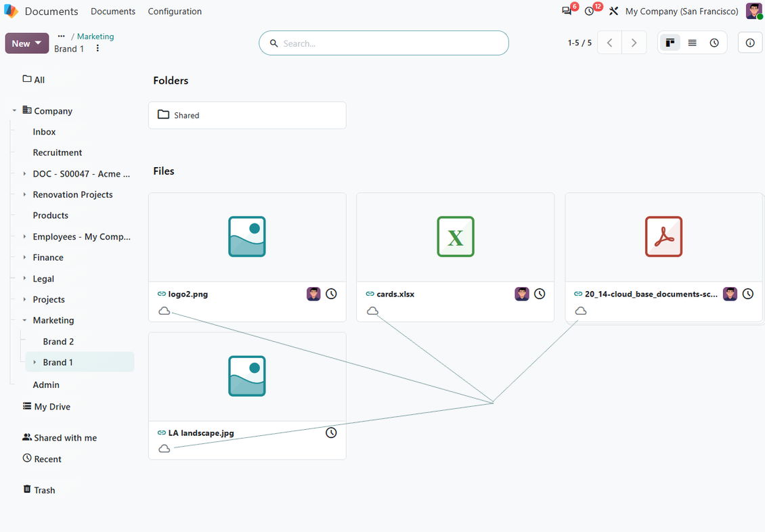Click the link icon beside logo2.png
765x532 pixels.
tap(162, 294)
